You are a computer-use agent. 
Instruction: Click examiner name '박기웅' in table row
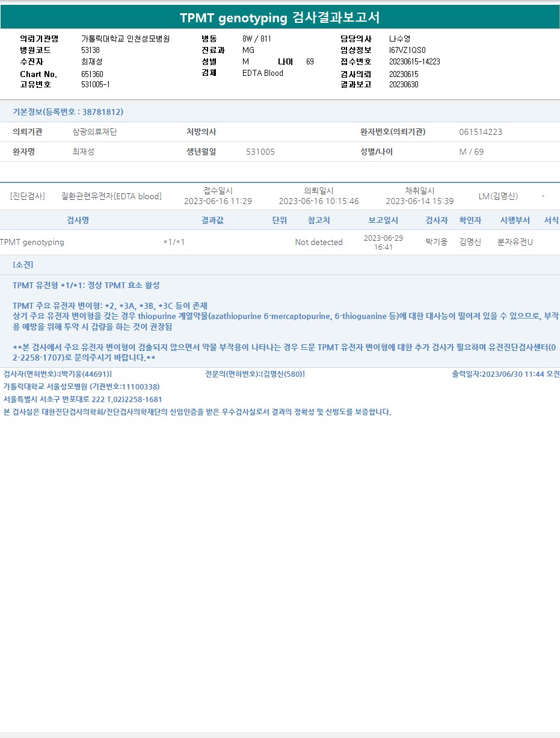pyautogui.click(x=437, y=242)
